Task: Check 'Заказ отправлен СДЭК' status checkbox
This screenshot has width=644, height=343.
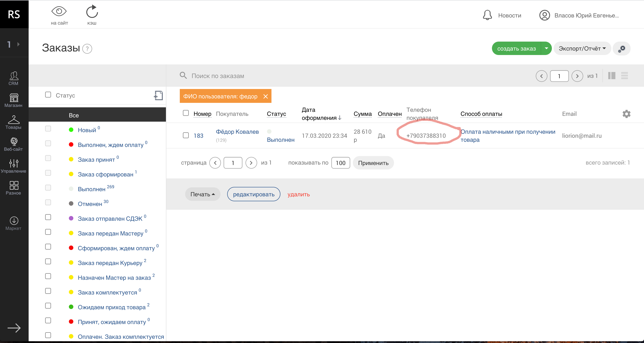Action: coord(48,217)
